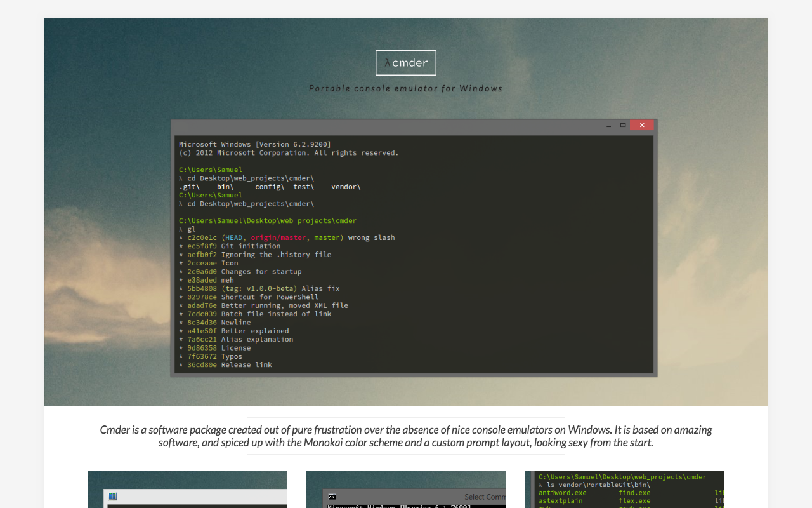Open the middle 'Select Com' screenshot thumbnail
Image resolution: width=812 pixels, height=508 pixels.
click(406, 489)
